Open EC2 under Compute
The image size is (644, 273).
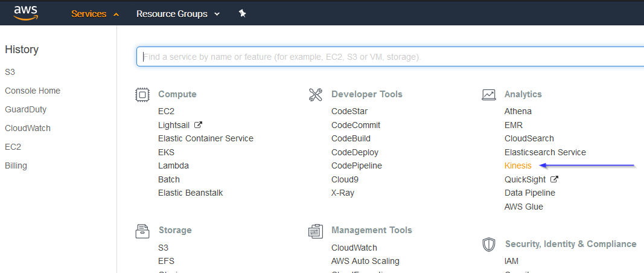click(x=166, y=111)
